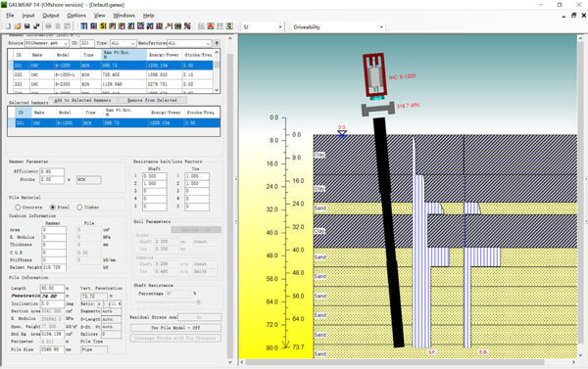The width and height of the screenshot is (588, 369).
Task: Click the Shaft Resistance percentage slider
Action: (x=168, y=301)
